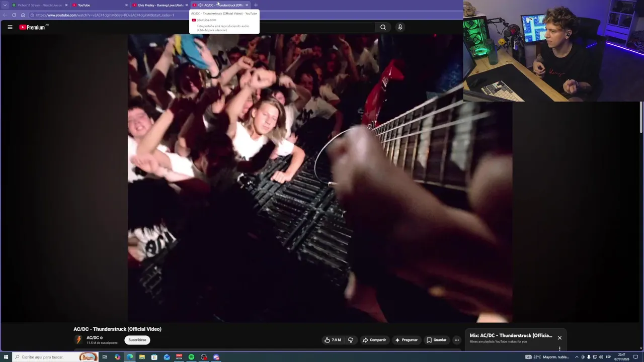Image resolution: width=644 pixels, height=362 pixels.
Task: Open the Mix: AC/DC - Thunderstruck playlist title
Action: coord(511,335)
